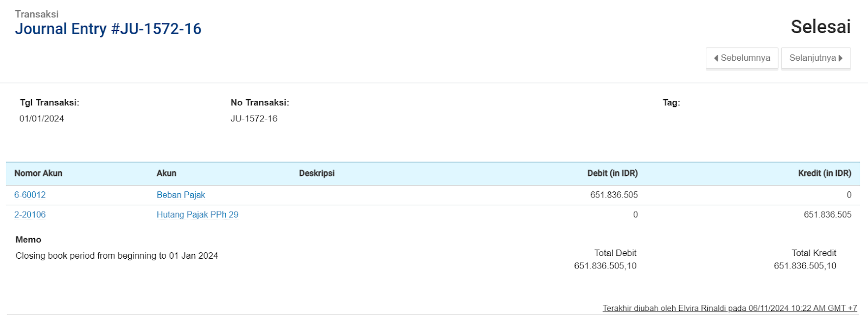
Task: Open Hutang Pajak PPh 29 account
Action: point(197,215)
